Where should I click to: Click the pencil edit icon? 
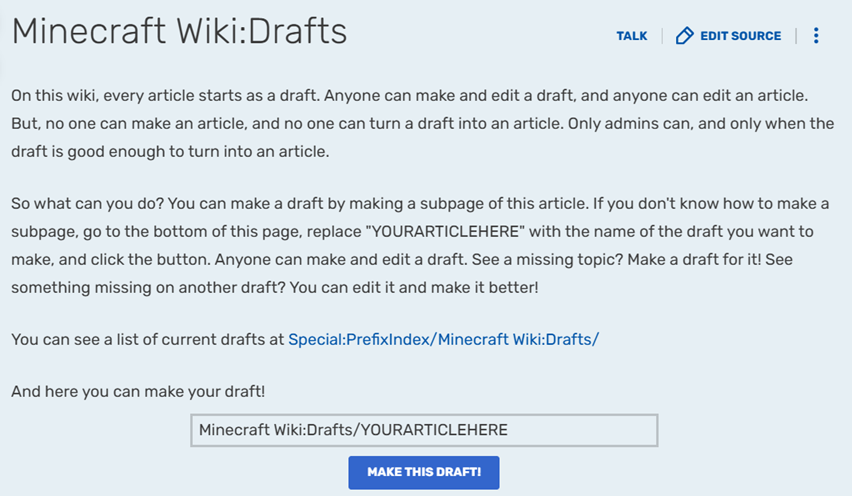pos(684,36)
